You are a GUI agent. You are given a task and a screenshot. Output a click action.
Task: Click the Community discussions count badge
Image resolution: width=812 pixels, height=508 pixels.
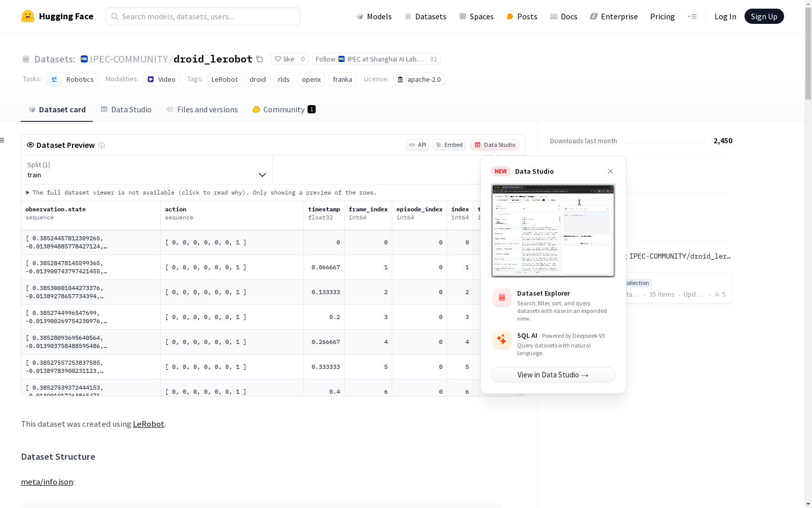pos(312,109)
